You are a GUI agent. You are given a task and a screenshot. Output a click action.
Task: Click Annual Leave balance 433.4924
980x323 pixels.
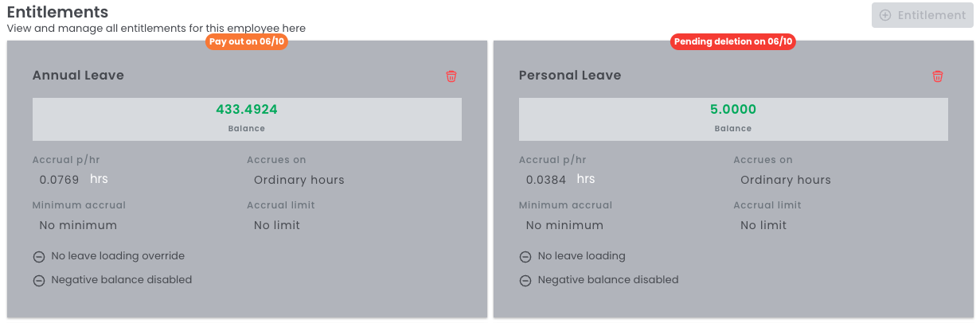pyautogui.click(x=247, y=110)
